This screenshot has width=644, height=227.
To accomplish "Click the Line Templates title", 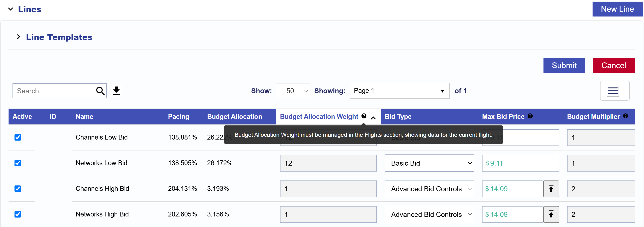I will 59,37.
